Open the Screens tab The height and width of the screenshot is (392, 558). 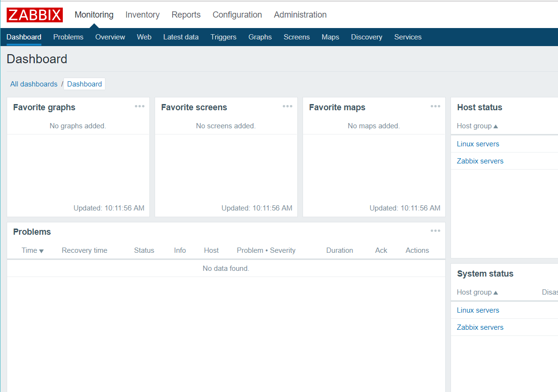point(297,37)
